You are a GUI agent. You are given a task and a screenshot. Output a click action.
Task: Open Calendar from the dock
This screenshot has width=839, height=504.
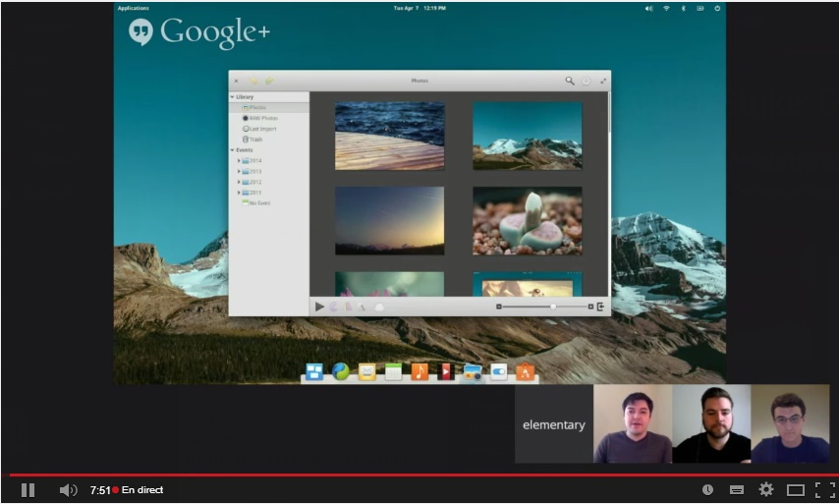pyautogui.click(x=393, y=371)
